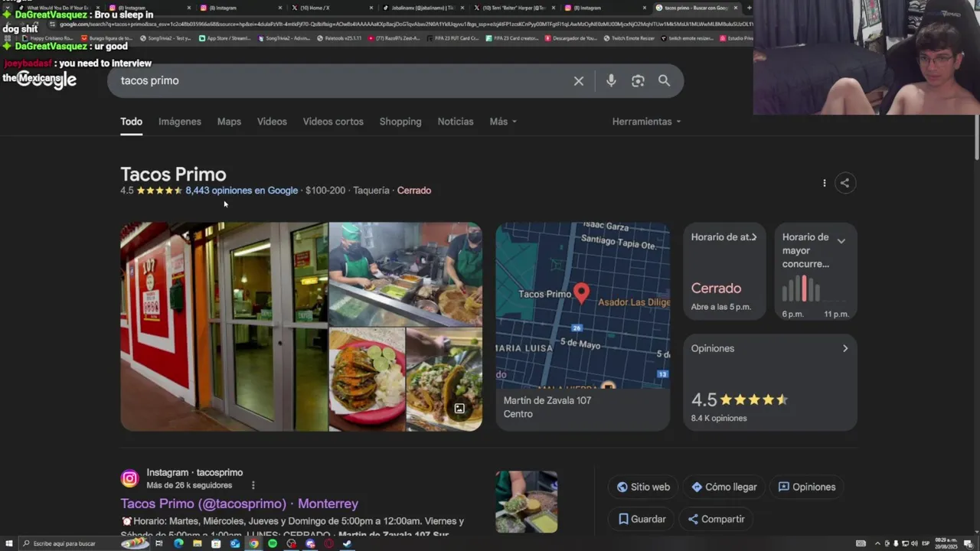Clear the search box with the X icon
Viewport: 980px width, 551px height.
(579, 81)
